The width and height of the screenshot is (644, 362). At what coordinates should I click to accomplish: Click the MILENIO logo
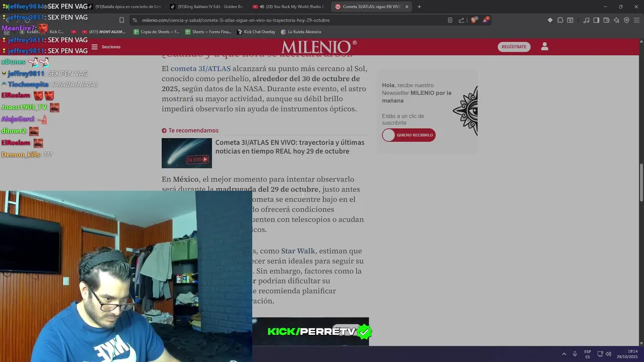point(319,47)
